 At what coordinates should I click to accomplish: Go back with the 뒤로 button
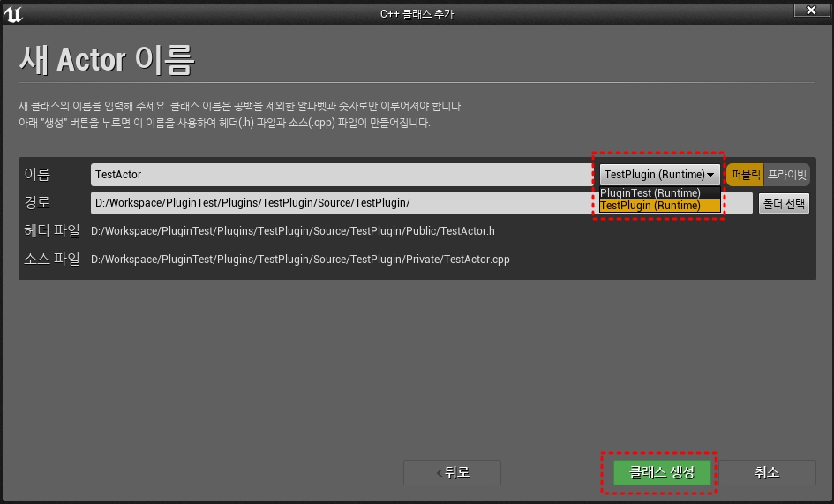click(452, 472)
